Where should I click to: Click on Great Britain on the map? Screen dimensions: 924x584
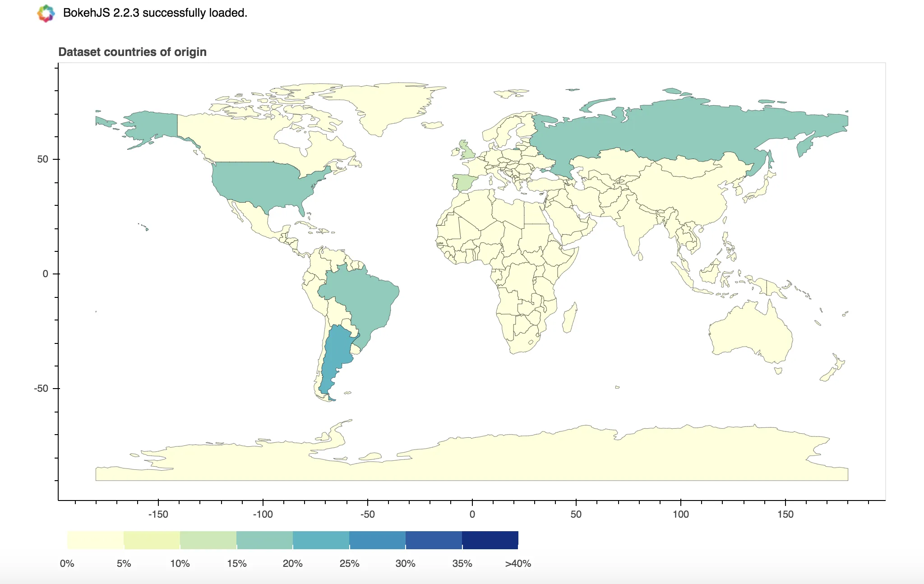coord(467,150)
